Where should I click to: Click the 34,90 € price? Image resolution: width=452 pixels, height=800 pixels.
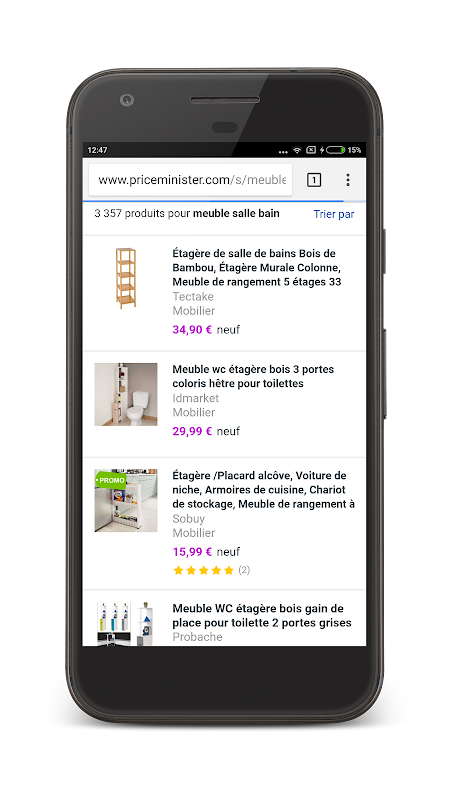pyautogui.click(x=192, y=330)
